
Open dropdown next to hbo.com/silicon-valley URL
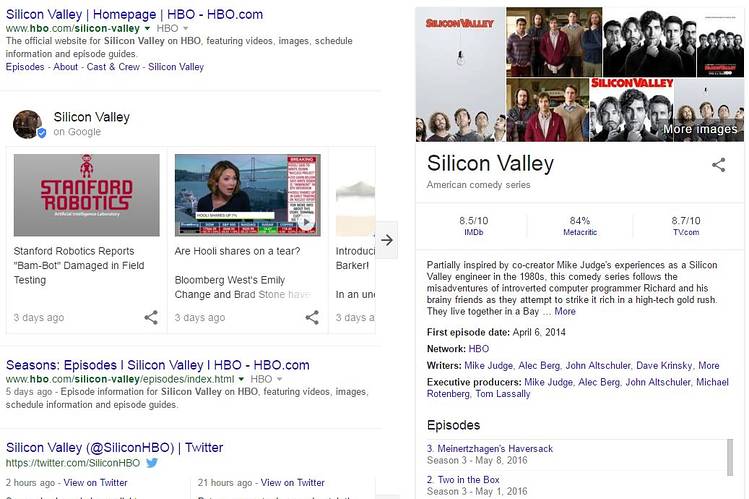pyautogui.click(x=146, y=30)
